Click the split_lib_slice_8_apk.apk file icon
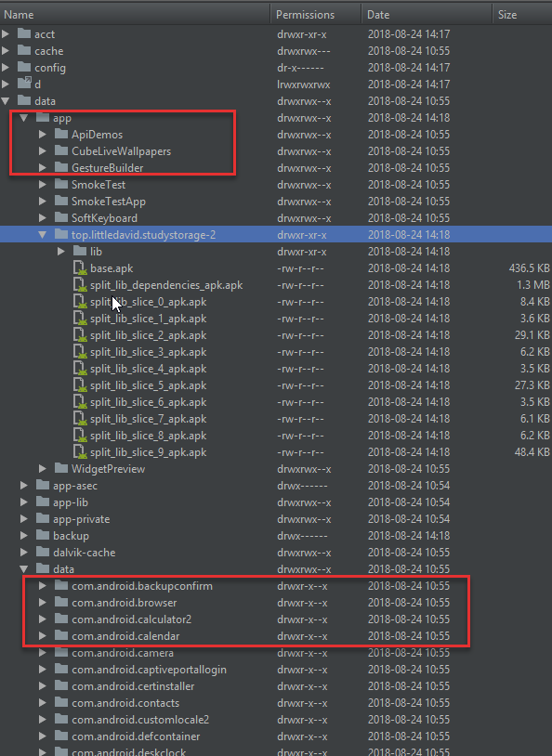Screen dimensions: 552x756 [80, 436]
